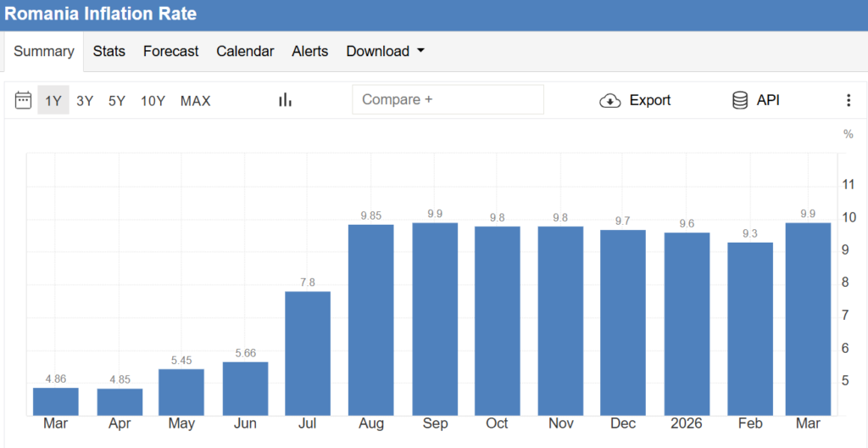Go to the Forecast tab

tap(170, 51)
